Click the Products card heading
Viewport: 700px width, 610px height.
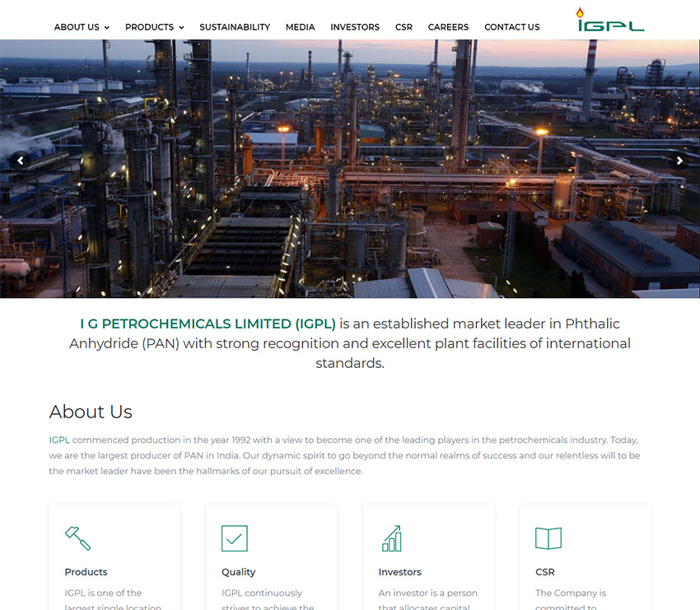click(86, 571)
